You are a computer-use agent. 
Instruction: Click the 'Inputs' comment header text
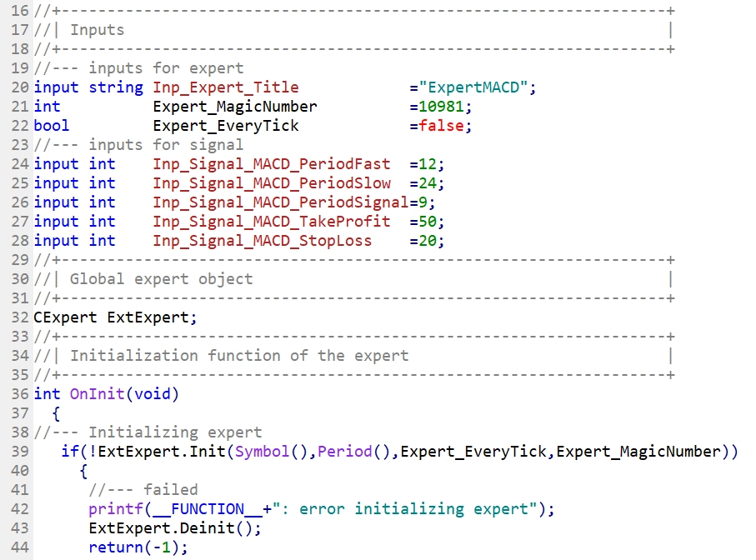98,30
